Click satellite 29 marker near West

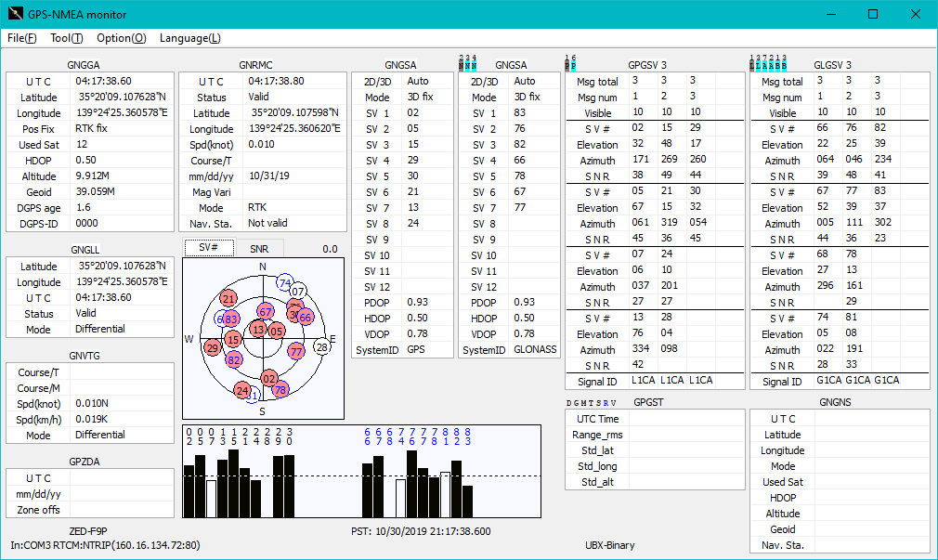[213, 348]
